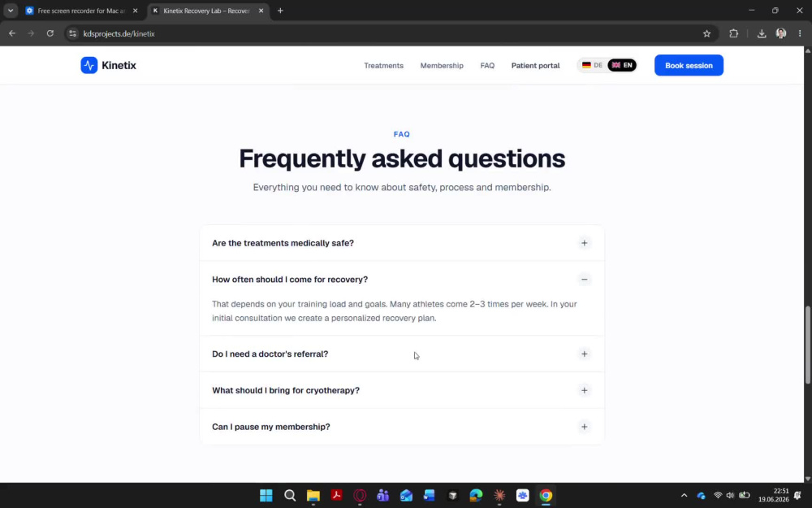Open the Treatments nav item

point(384,65)
